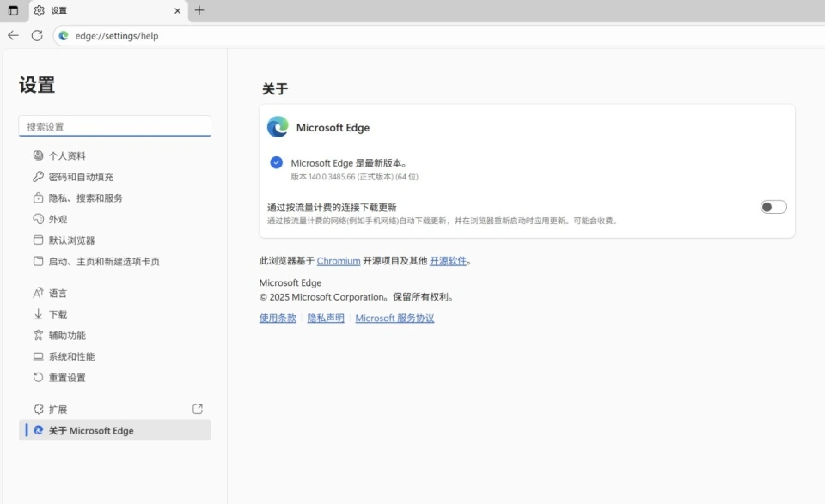
Task: Open Microsoft 服务协议 link
Action: 394,318
